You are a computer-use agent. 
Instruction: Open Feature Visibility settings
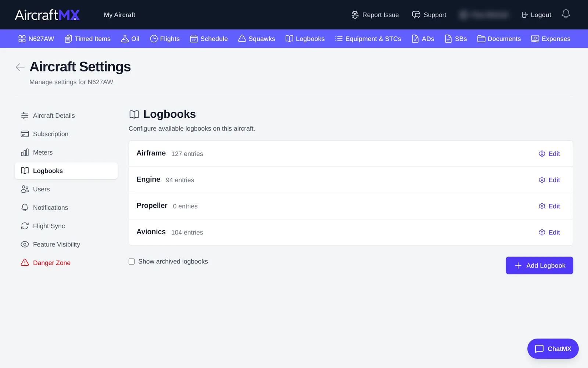pos(66,244)
